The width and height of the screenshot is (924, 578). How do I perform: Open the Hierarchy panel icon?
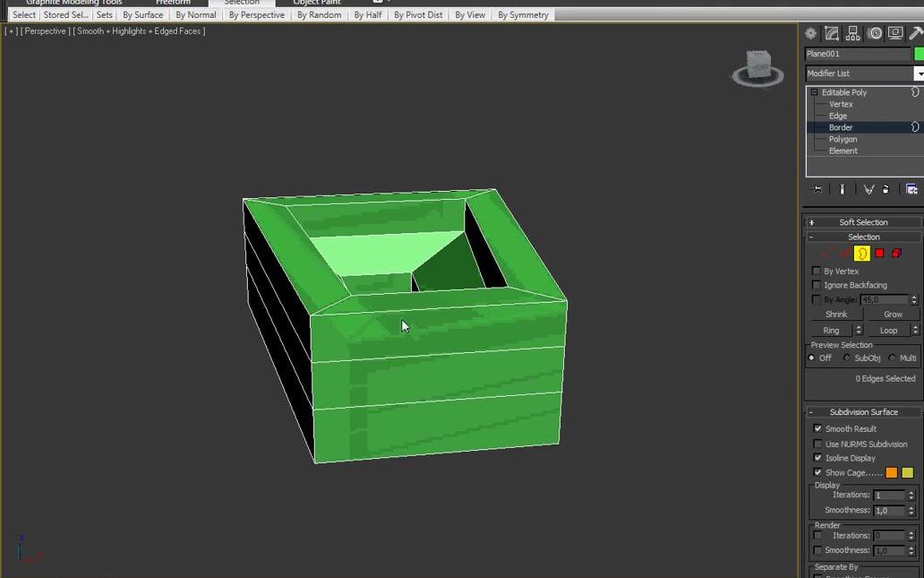[x=852, y=33]
